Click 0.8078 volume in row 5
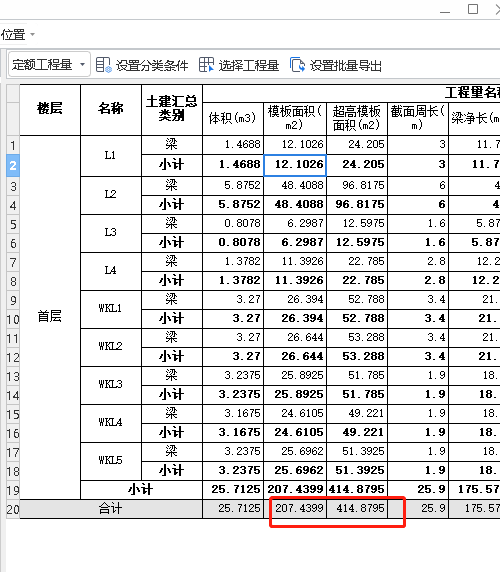This screenshot has height=572, width=500. [x=233, y=224]
